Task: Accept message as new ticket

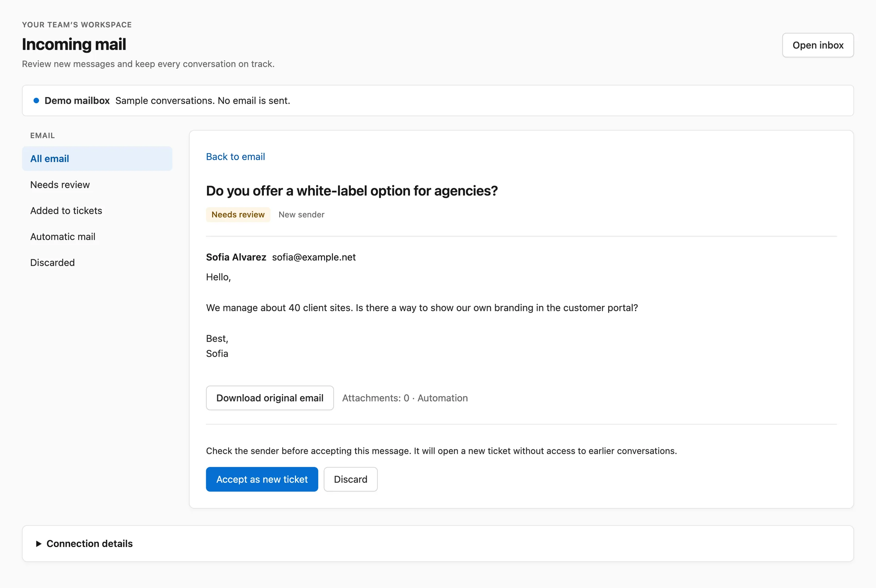Action: tap(261, 479)
